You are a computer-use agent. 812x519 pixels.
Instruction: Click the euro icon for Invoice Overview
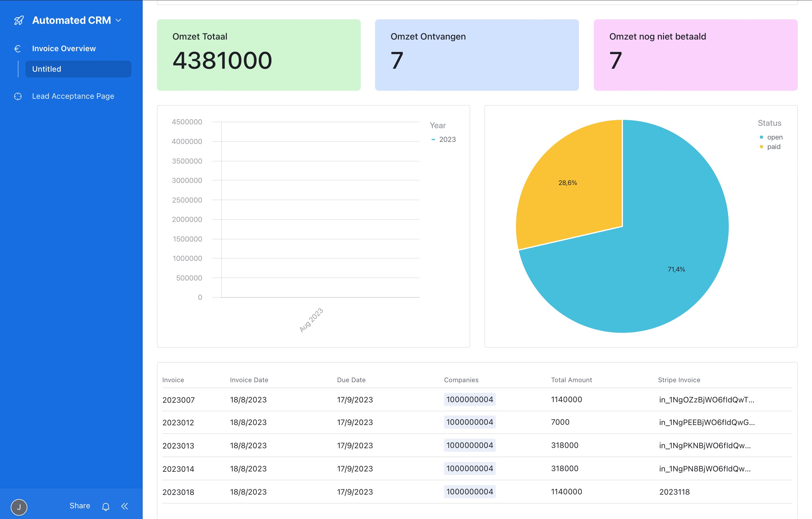pos(18,48)
